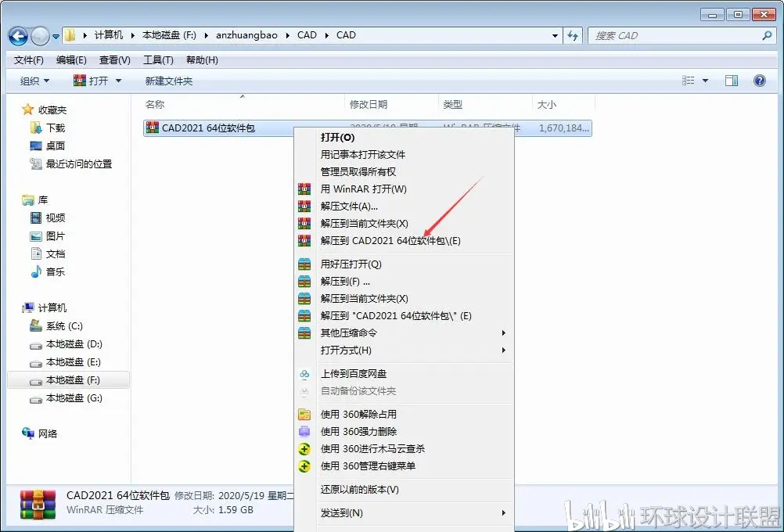This screenshot has width=784, height=532.
Task: Click the search magnifier icon
Action: [x=767, y=35]
